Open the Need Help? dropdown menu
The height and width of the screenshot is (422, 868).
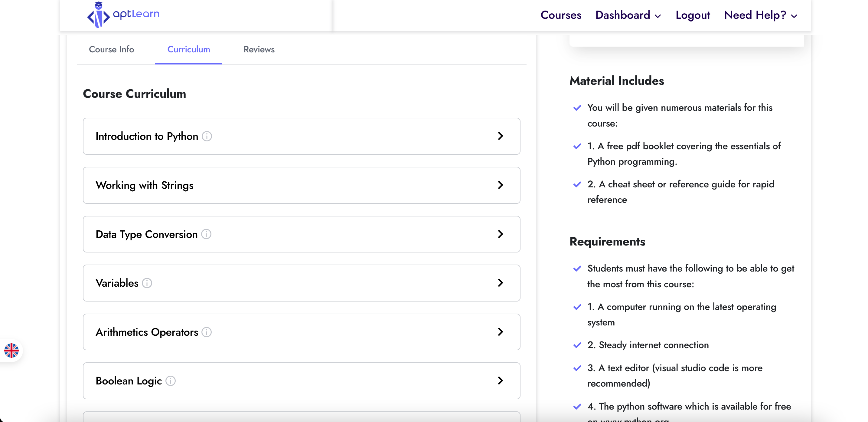click(x=761, y=15)
